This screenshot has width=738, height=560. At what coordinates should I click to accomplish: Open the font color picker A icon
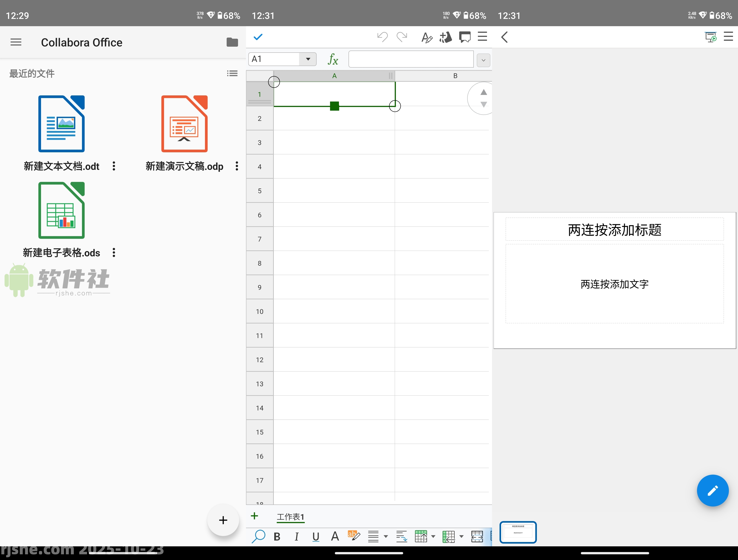point(335,536)
